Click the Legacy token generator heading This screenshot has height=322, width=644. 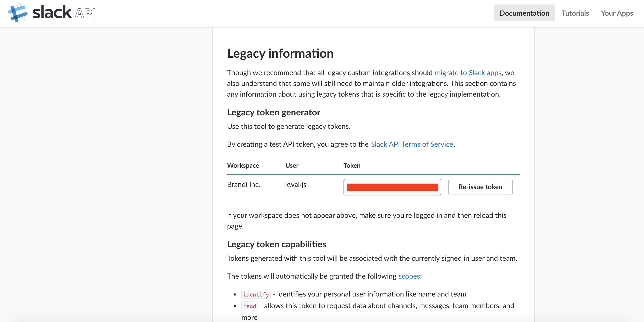coord(273,112)
